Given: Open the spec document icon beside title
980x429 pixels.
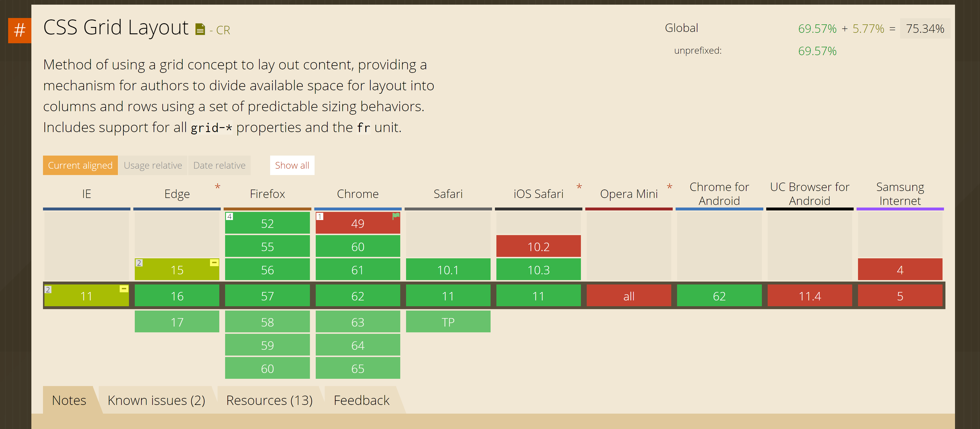Looking at the screenshot, I should [200, 30].
